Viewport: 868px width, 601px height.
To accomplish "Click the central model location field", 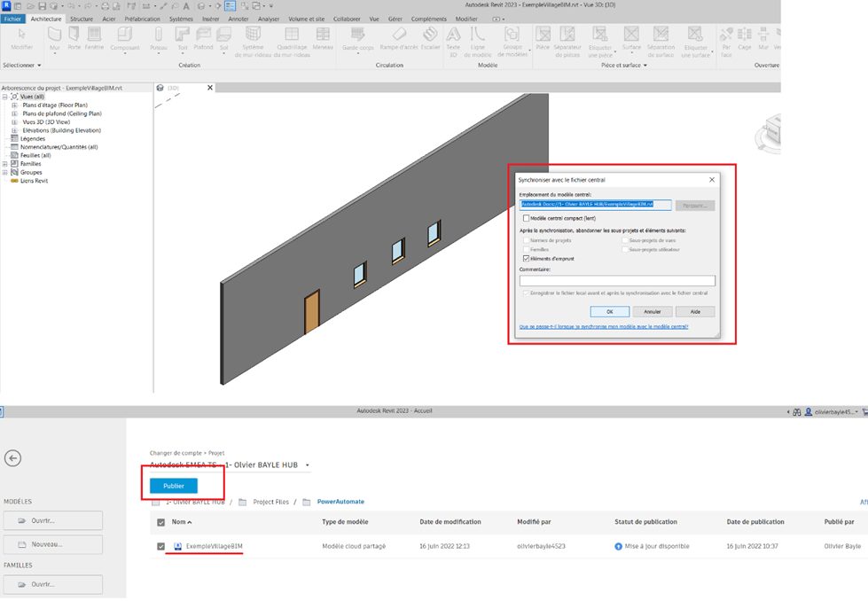I will 596,205.
